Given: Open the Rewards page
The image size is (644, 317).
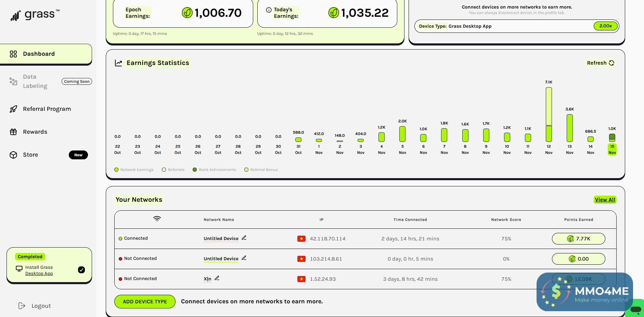Looking at the screenshot, I should click(x=35, y=132).
